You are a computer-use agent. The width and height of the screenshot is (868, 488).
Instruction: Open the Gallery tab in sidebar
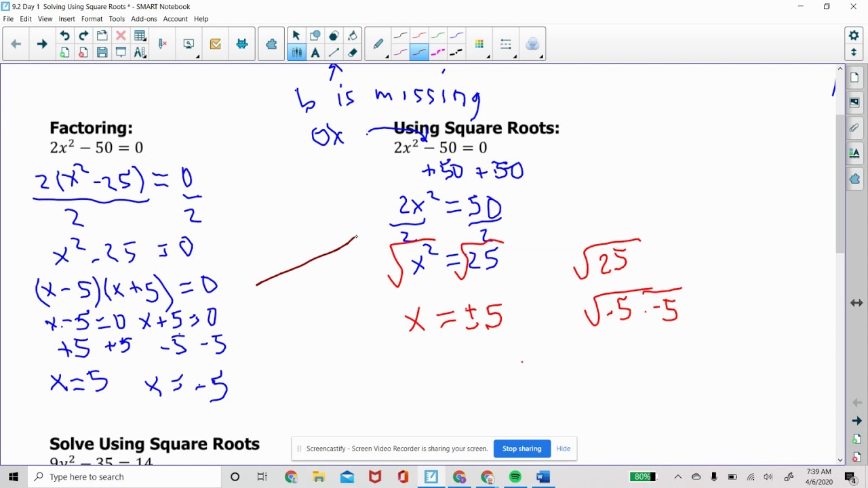coord(854,102)
